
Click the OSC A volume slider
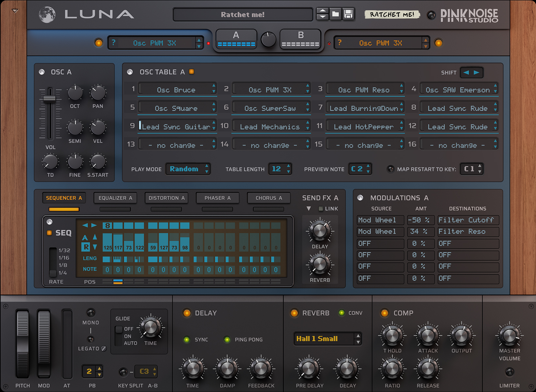pyautogui.click(x=50, y=99)
